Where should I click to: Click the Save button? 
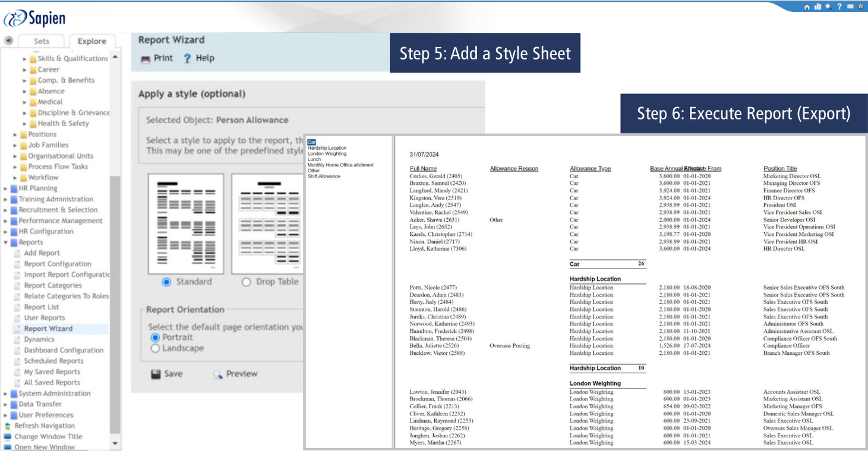(x=166, y=374)
